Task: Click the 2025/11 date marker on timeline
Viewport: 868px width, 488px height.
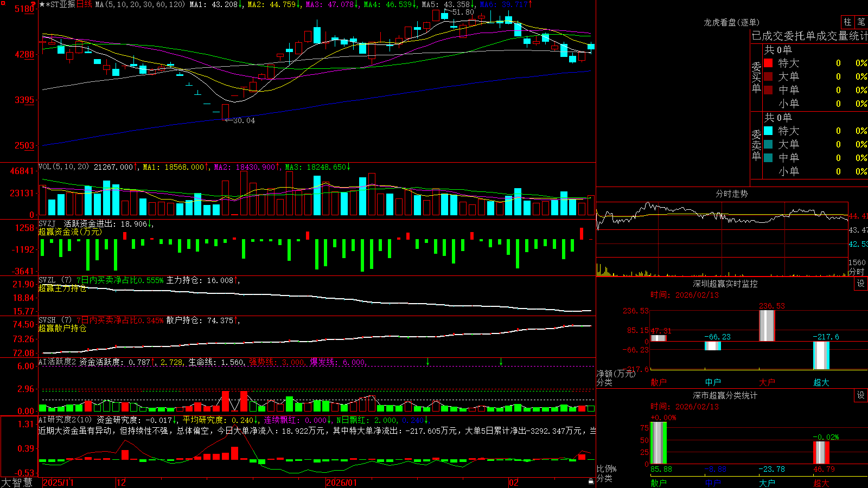Action: tap(58, 483)
